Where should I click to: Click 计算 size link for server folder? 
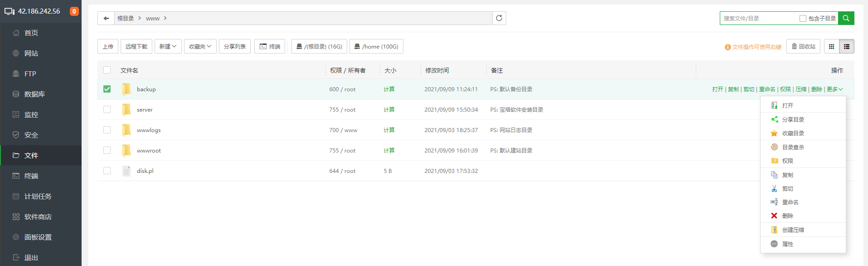pyautogui.click(x=389, y=109)
